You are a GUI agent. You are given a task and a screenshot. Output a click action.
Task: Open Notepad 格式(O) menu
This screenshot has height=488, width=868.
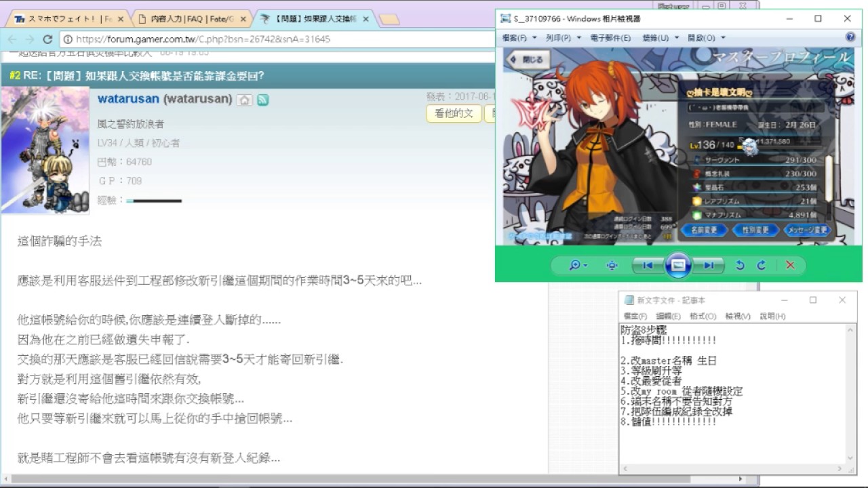(x=703, y=317)
